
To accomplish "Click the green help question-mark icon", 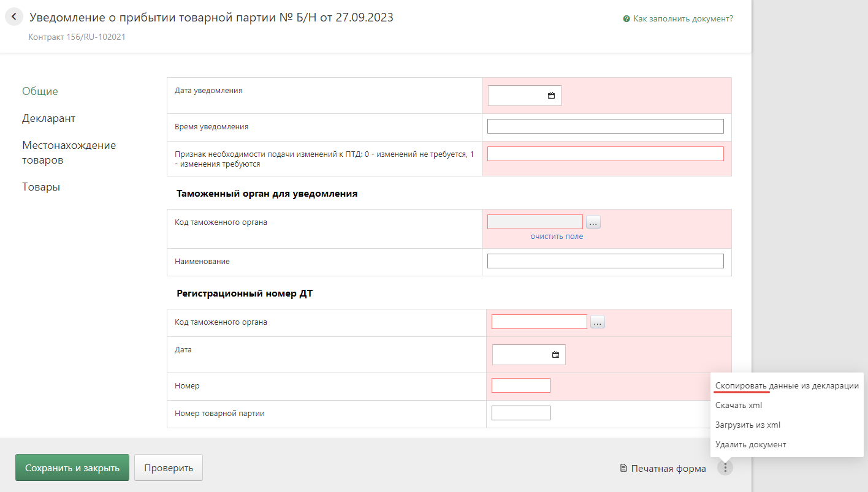I will (x=626, y=19).
